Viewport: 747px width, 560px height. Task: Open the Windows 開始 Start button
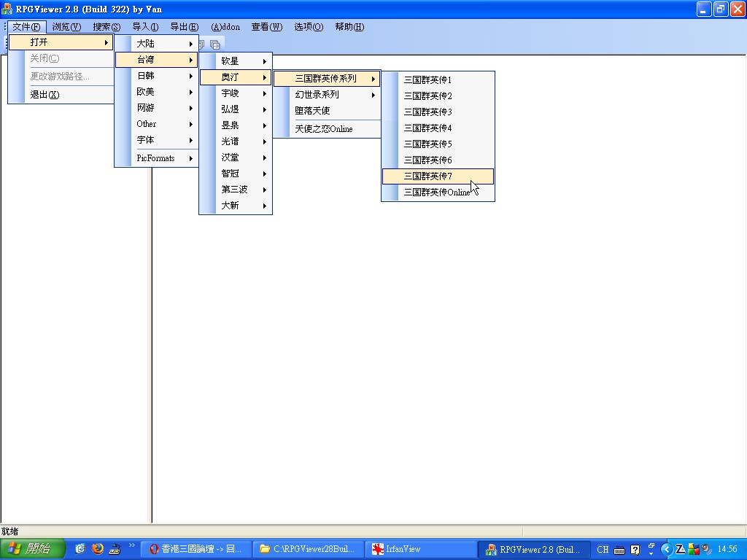tap(32, 549)
